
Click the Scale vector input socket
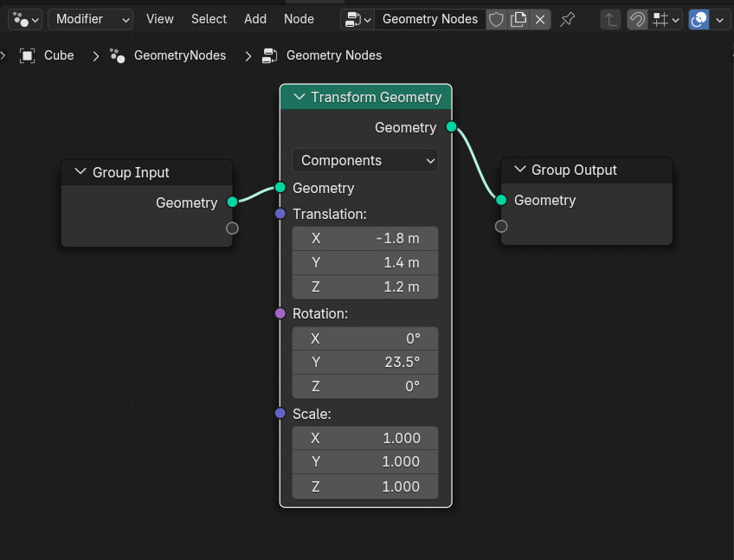point(280,413)
